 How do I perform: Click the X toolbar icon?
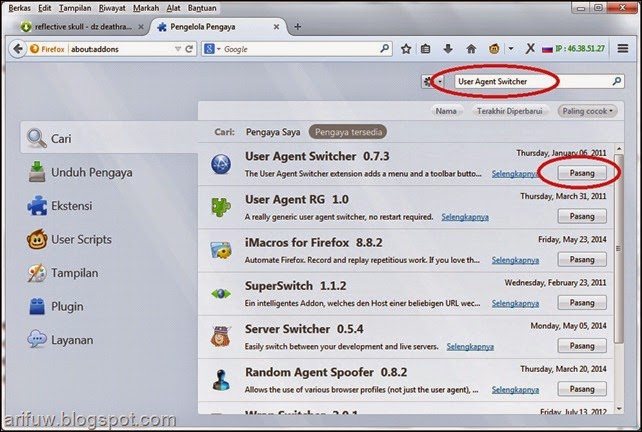(x=530, y=49)
